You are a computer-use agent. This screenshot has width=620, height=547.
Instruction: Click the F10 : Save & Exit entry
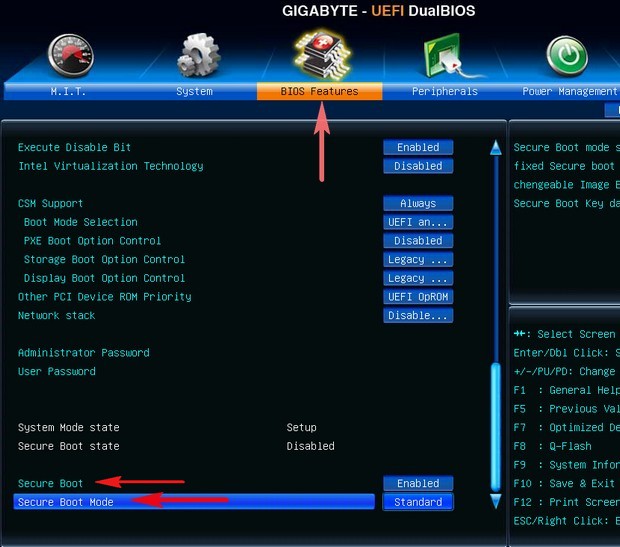click(563, 483)
